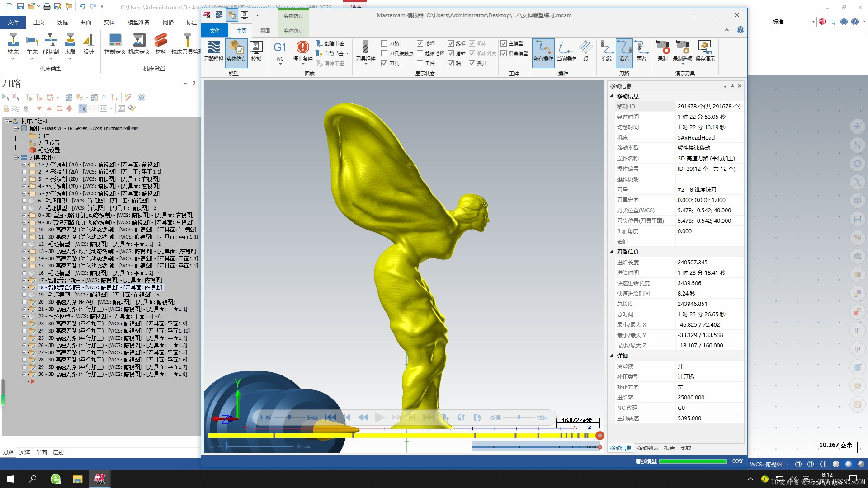Open the 刀具组件 dropdown

(365, 64)
